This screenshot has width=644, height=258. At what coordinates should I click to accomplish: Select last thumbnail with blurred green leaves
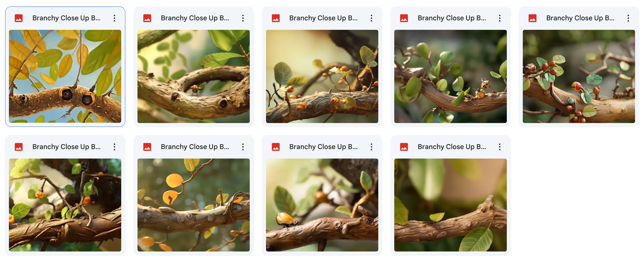point(451,205)
